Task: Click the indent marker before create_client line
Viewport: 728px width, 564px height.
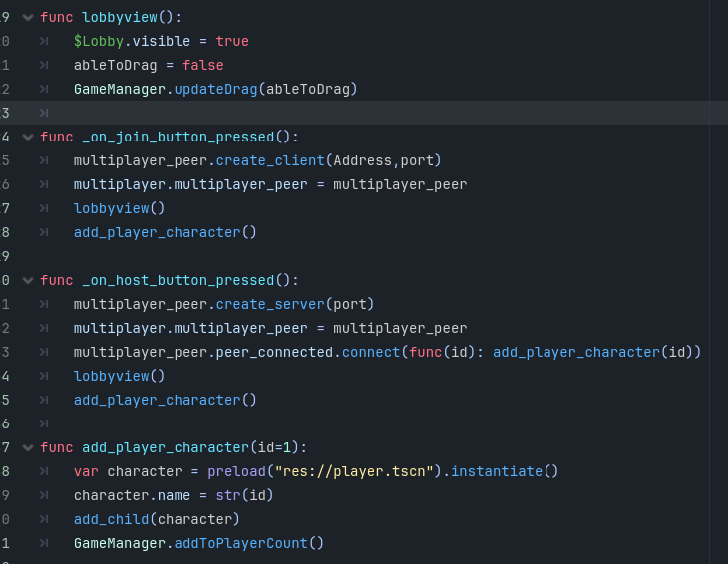Action: 44,160
